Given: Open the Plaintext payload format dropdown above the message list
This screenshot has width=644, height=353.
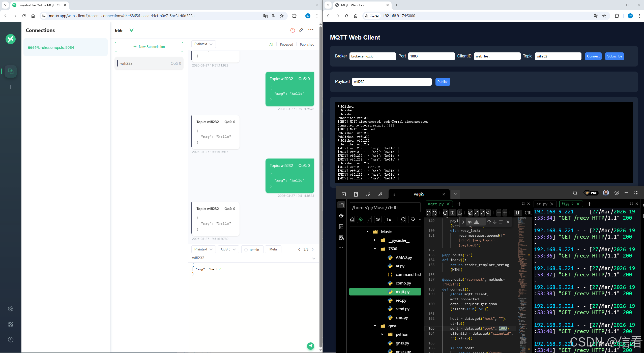Looking at the screenshot, I should click(x=203, y=44).
